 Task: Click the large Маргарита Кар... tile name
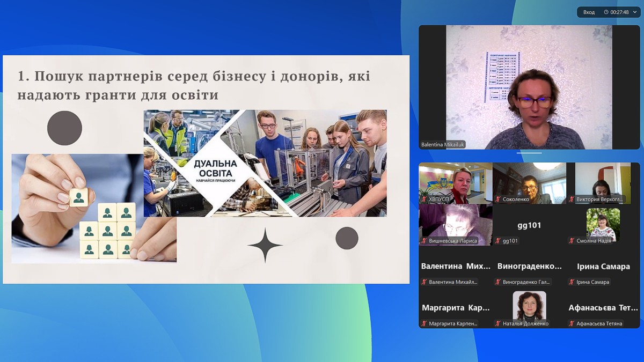(456, 308)
